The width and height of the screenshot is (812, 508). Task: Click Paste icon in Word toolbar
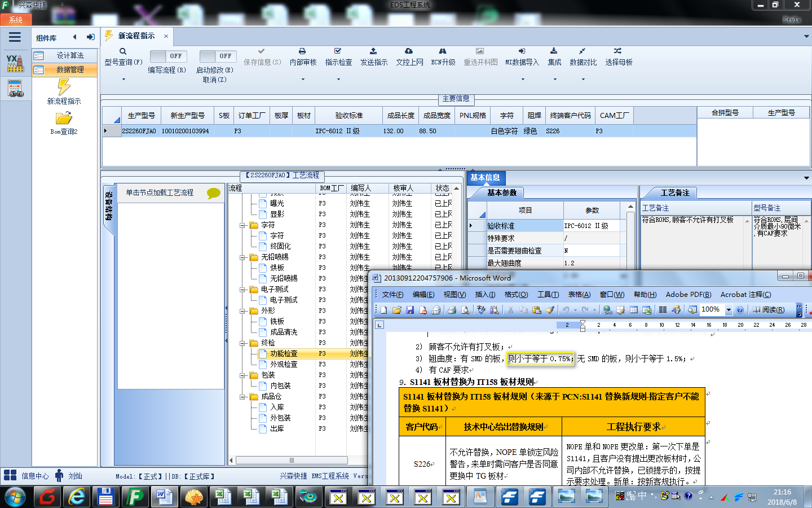pyautogui.click(x=536, y=310)
